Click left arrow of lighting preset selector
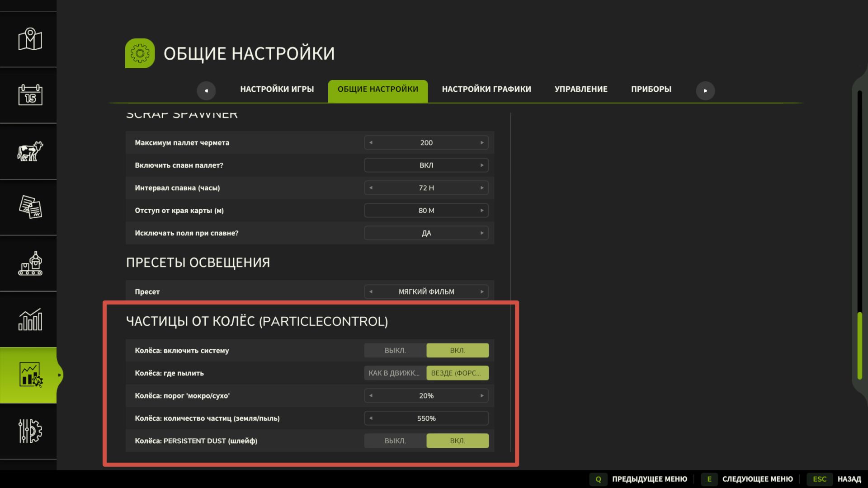Image resolution: width=868 pixels, height=488 pixels. pyautogui.click(x=371, y=292)
